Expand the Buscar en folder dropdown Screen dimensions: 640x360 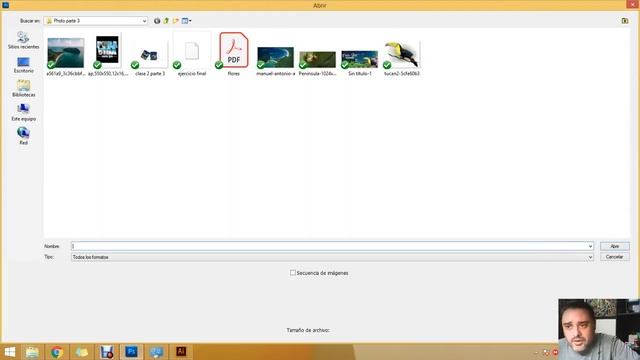pos(144,21)
